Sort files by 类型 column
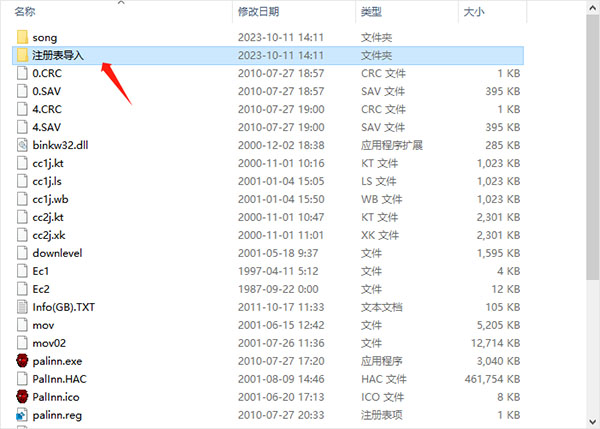 tap(371, 12)
